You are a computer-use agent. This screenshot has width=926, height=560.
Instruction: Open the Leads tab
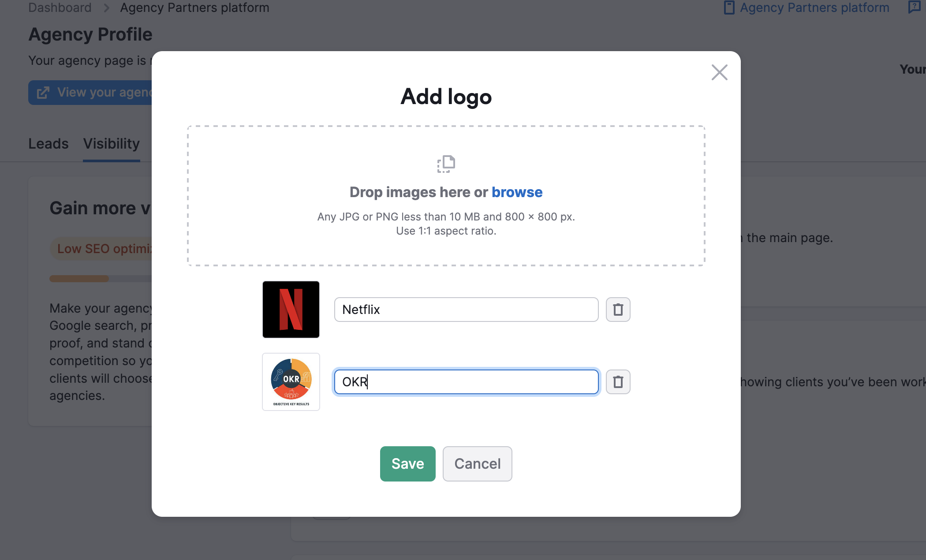coord(49,144)
